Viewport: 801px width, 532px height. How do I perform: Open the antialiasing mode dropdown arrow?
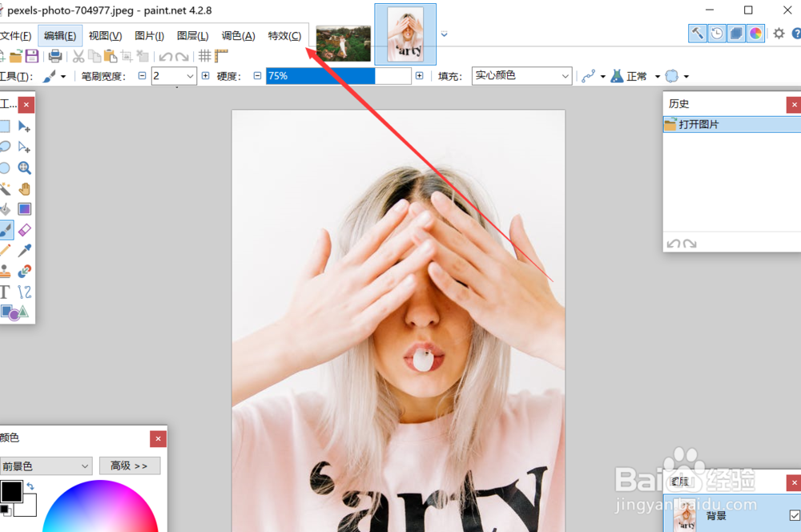(x=603, y=77)
